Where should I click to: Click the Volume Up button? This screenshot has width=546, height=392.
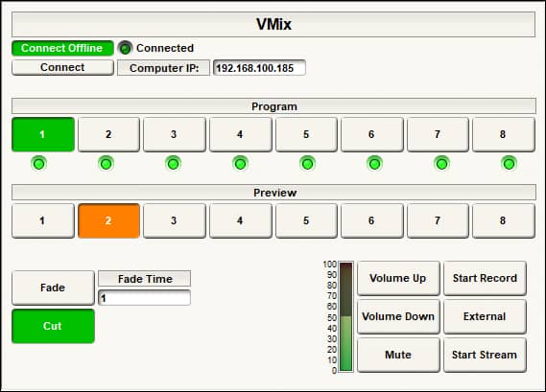[398, 278]
